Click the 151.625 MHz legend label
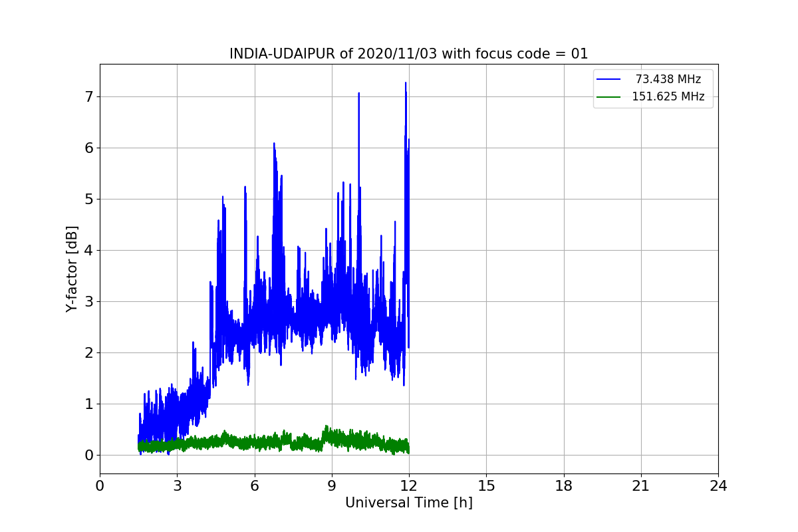 pos(668,96)
